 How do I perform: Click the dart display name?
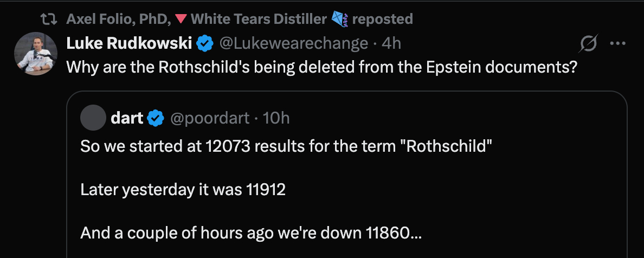pyautogui.click(x=126, y=118)
